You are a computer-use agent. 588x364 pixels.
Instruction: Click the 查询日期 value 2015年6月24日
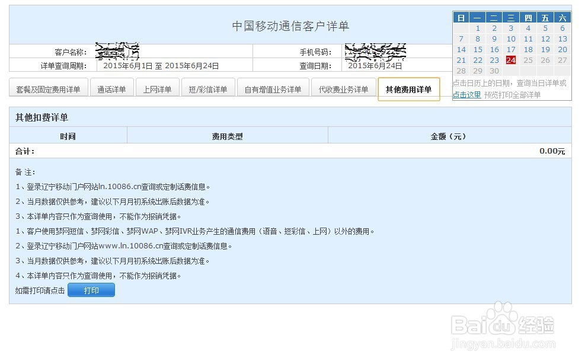point(375,66)
